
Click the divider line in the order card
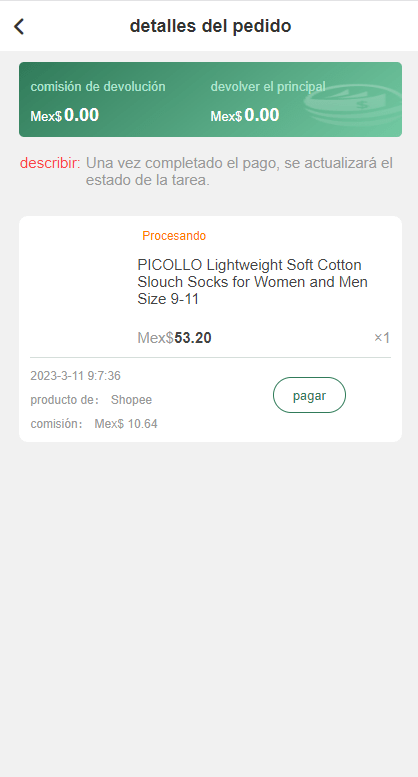(210, 357)
